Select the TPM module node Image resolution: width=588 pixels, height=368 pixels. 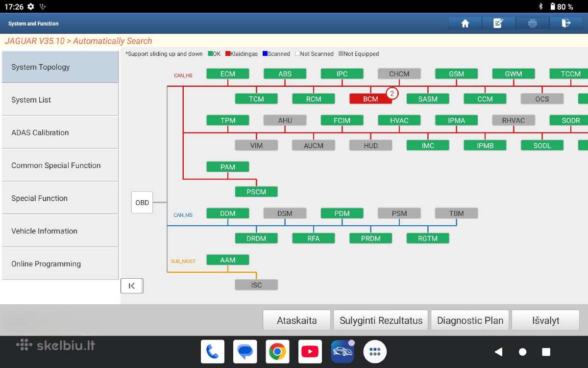[228, 120]
